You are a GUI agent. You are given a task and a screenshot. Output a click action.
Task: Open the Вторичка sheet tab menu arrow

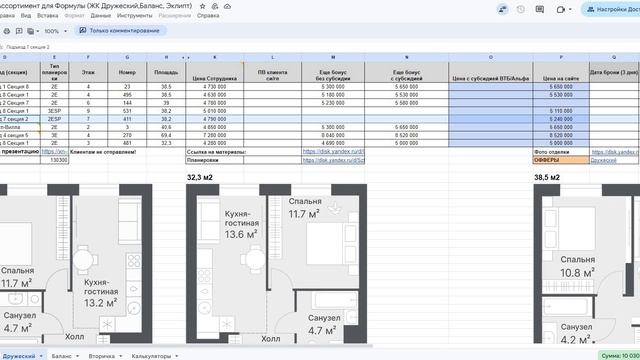tap(120, 356)
